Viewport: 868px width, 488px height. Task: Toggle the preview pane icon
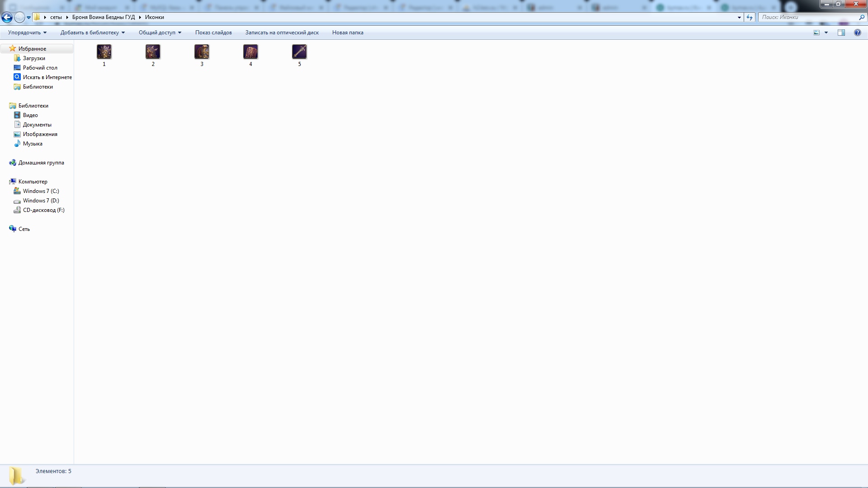pyautogui.click(x=841, y=33)
